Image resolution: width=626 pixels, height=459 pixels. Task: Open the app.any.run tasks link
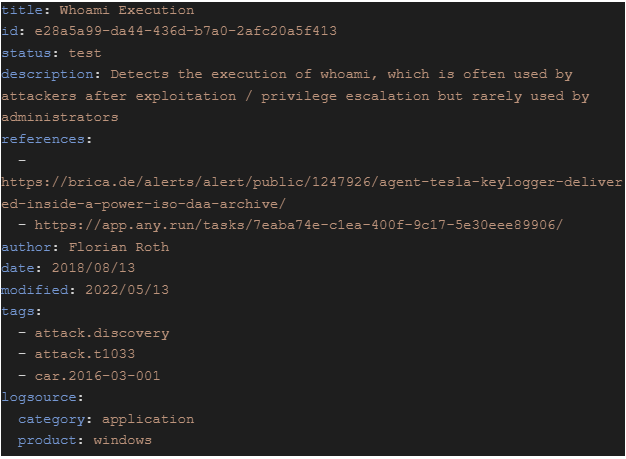click(299, 225)
